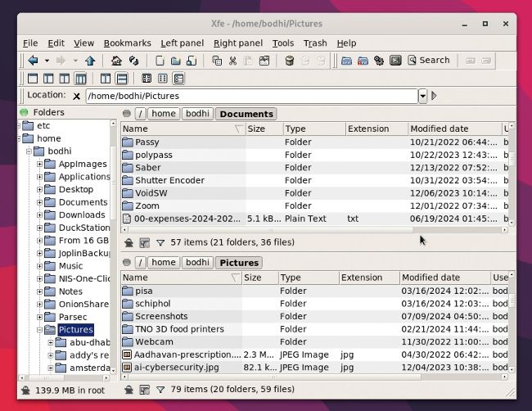Open the Bookmarks menu
Viewport: 532px width, 411px height.
[x=127, y=43]
